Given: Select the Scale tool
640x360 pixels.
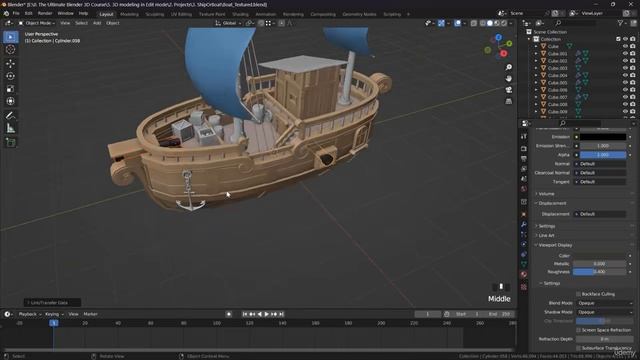Looking at the screenshot, I should click(11, 89).
